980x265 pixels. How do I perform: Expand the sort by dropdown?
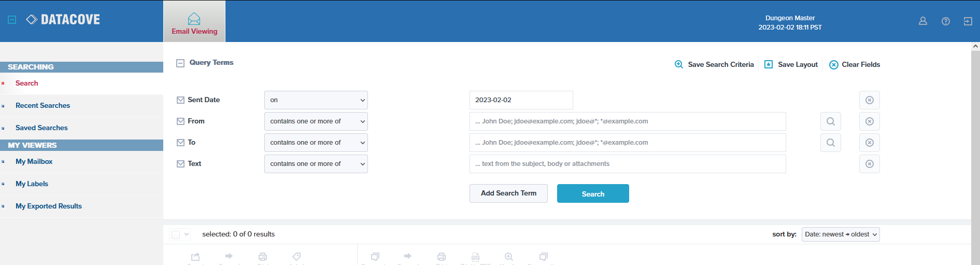tap(840, 234)
